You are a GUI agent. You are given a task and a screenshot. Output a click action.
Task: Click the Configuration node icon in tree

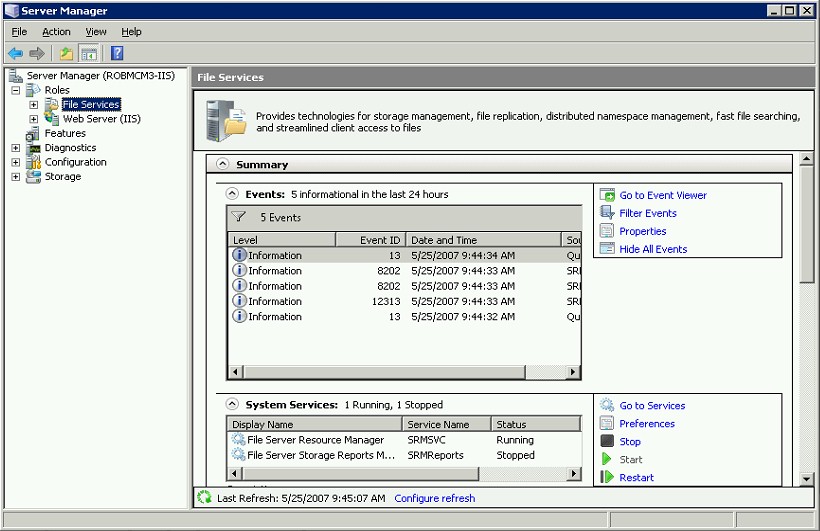coord(33,162)
